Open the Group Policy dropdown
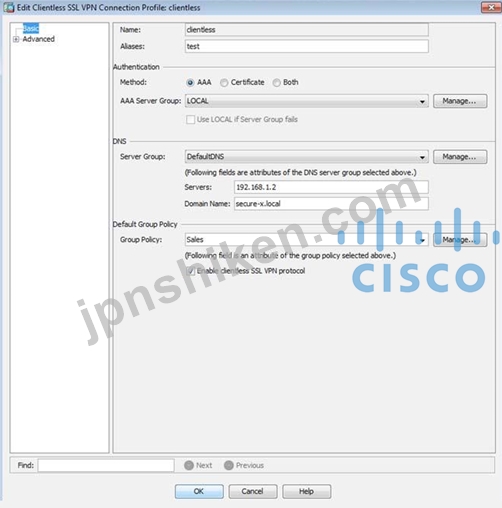Viewport: 502px width, 508px height. (x=422, y=240)
